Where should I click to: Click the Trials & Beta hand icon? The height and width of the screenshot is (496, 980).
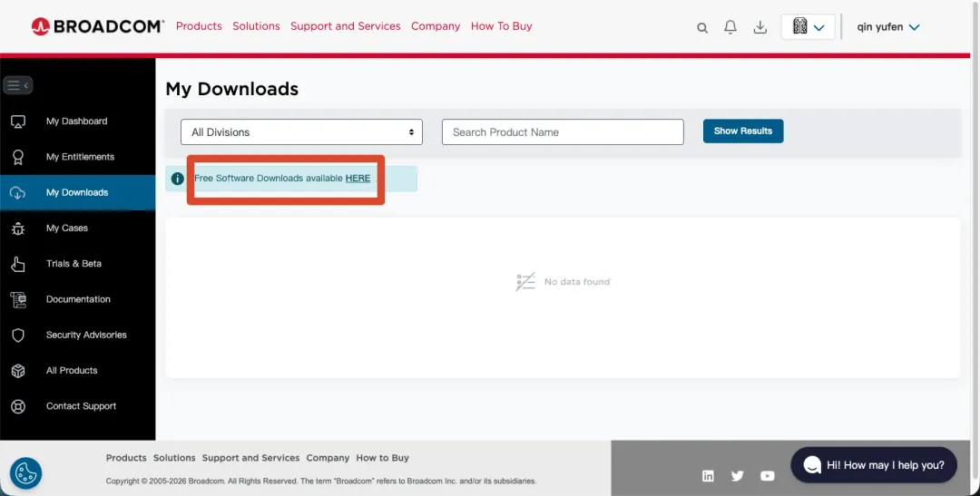click(x=18, y=264)
